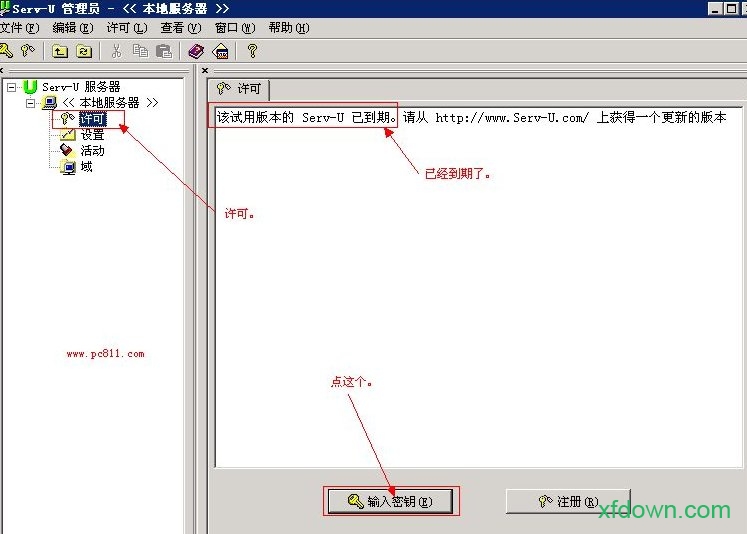747x534 pixels.
Task: Collapse the Serv-U 服务器 tree node
Action: 11,87
